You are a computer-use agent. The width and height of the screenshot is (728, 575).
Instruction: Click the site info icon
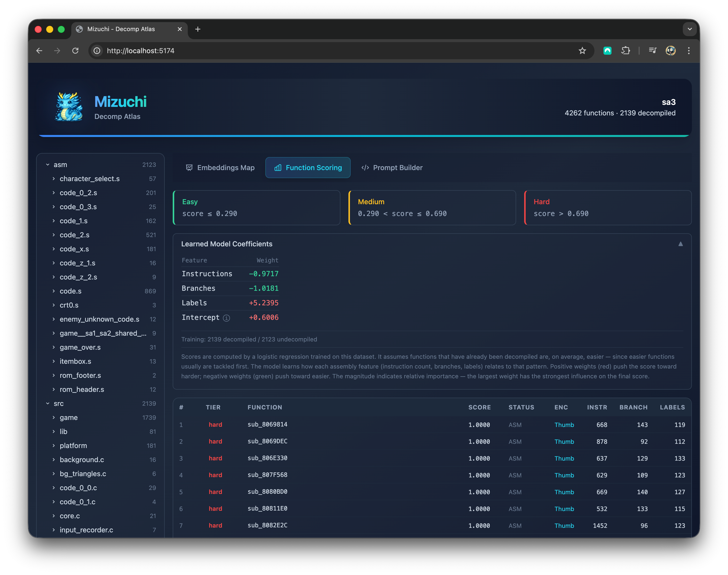click(97, 51)
